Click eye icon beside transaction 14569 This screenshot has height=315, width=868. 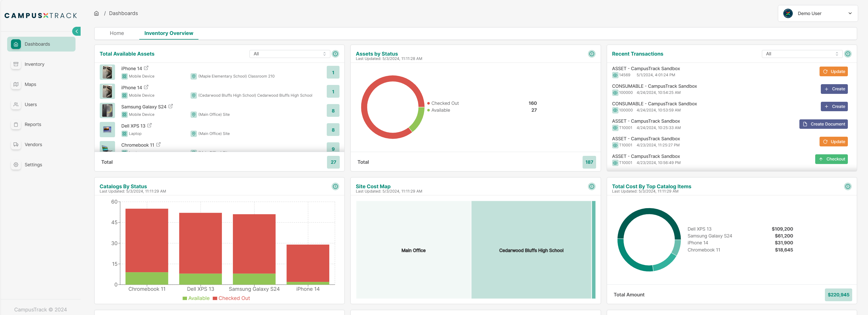pos(615,75)
